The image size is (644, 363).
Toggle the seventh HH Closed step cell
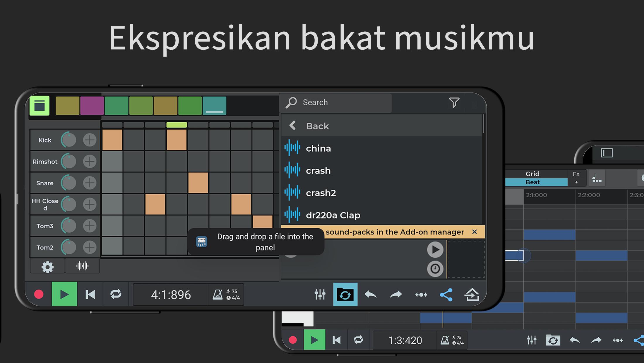point(241,204)
